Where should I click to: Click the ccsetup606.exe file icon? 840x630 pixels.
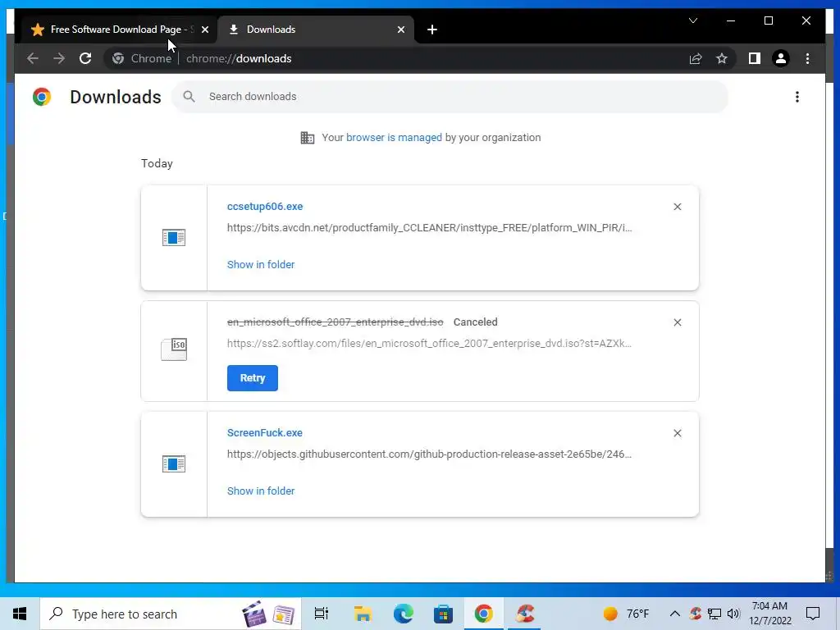click(174, 237)
